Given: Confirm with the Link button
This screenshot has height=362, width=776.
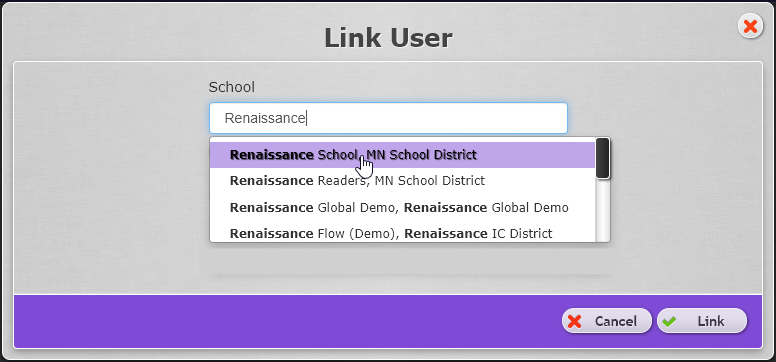Looking at the screenshot, I should click(702, 321).
